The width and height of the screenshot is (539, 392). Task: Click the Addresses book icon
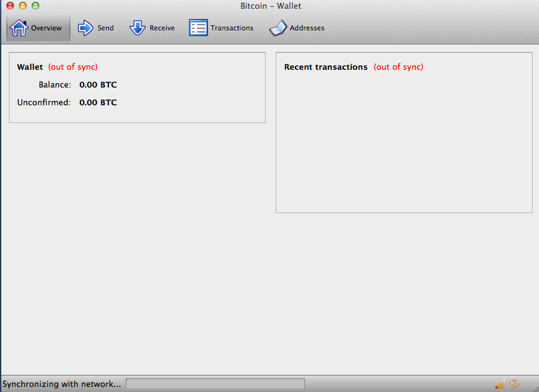click(x=278, y=28)
